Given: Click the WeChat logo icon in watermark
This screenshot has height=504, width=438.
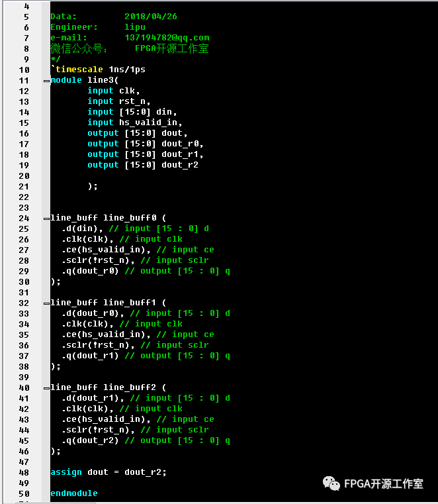Looking at the screenshot, I should coord(331,483).
